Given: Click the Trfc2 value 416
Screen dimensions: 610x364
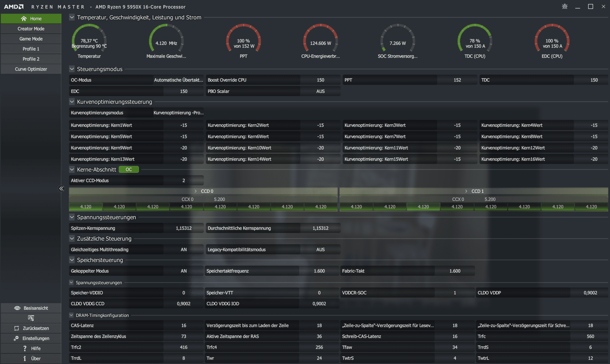Looking at the screenshot, I should (184, 347).
